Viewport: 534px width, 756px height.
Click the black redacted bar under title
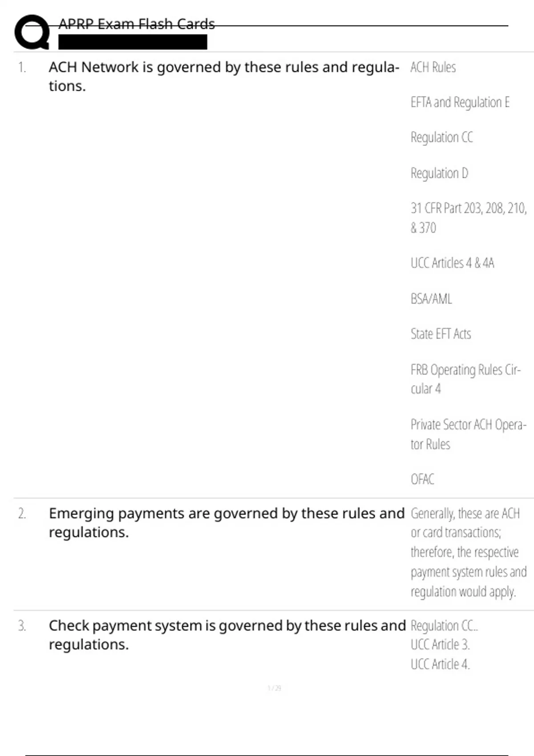[133, 42]
